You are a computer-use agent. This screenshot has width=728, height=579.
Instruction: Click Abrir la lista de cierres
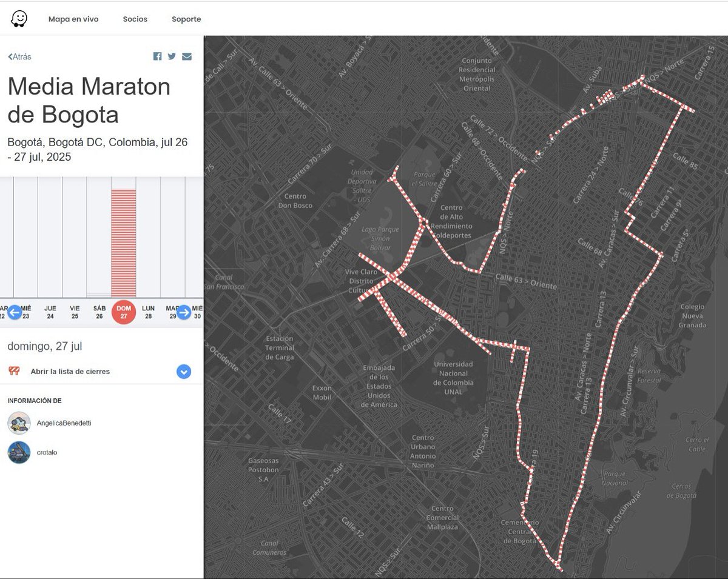click(70, 372)
